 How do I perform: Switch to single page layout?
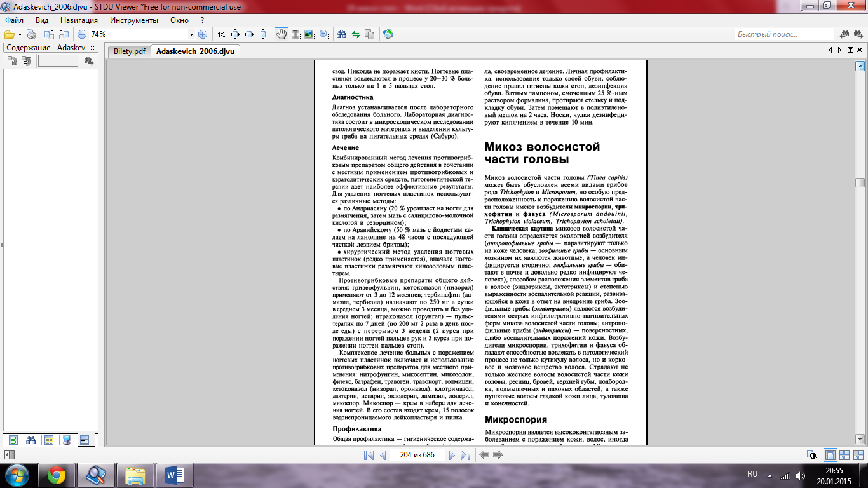(x=830, y=455)
